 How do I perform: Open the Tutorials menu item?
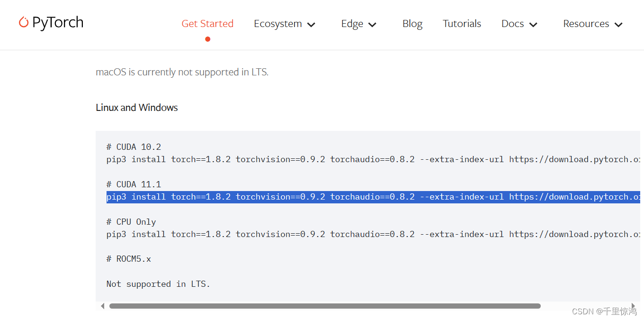(462, 23)
